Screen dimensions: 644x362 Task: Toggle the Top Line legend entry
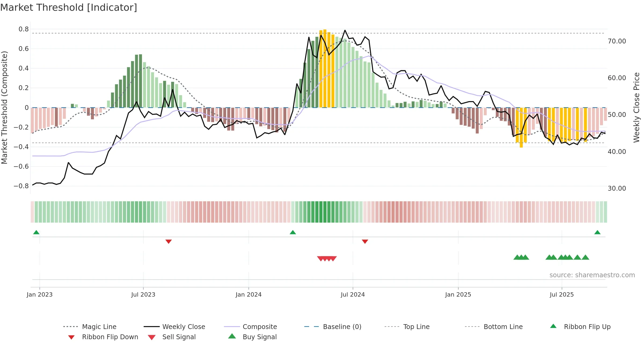[x=407, y=327]
